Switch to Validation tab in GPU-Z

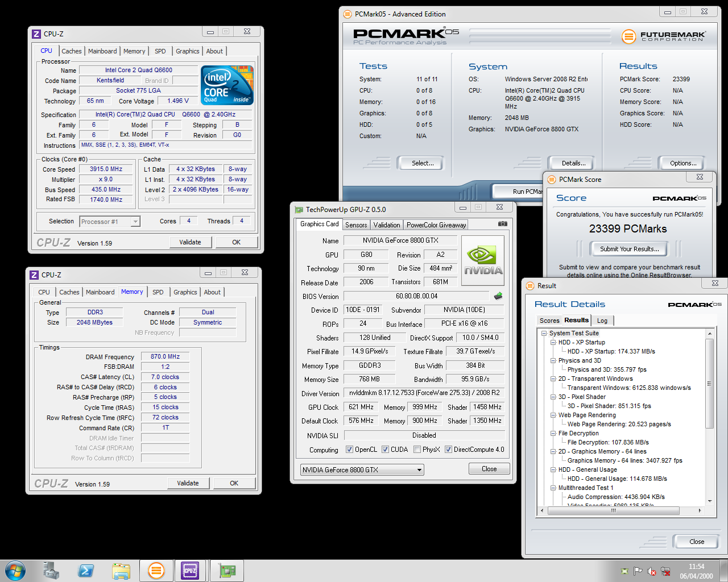[387, 225]
